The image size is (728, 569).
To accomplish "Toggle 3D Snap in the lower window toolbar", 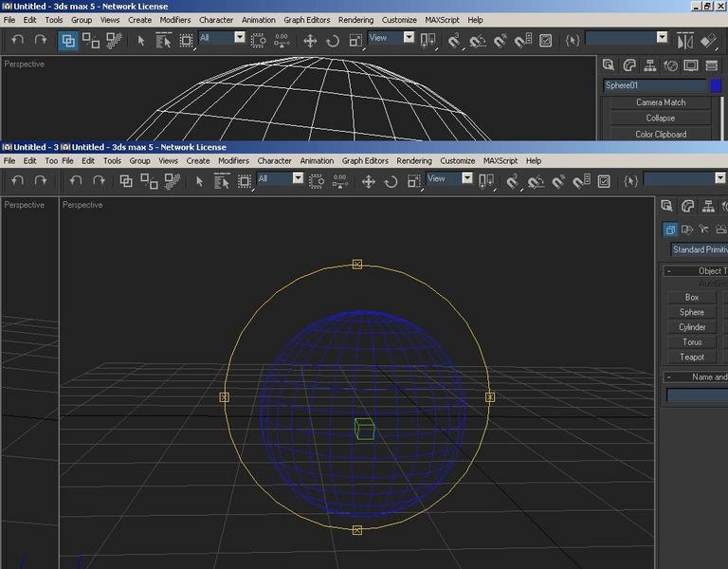I will 512,181.
